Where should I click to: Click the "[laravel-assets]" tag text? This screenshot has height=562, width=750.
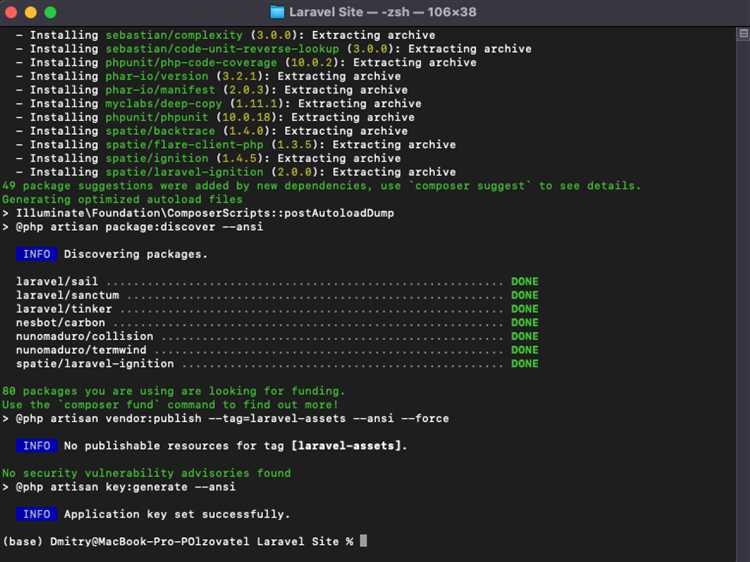point(347,446)
